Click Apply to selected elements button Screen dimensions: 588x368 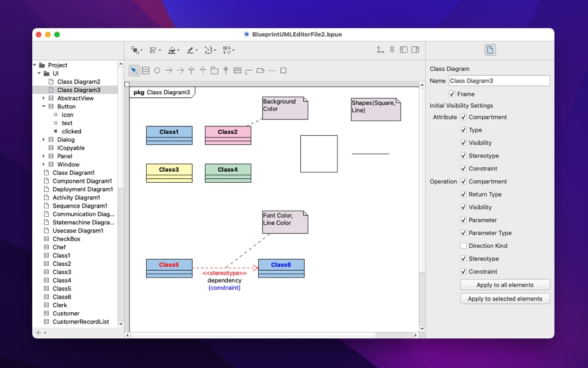point(504,299)
